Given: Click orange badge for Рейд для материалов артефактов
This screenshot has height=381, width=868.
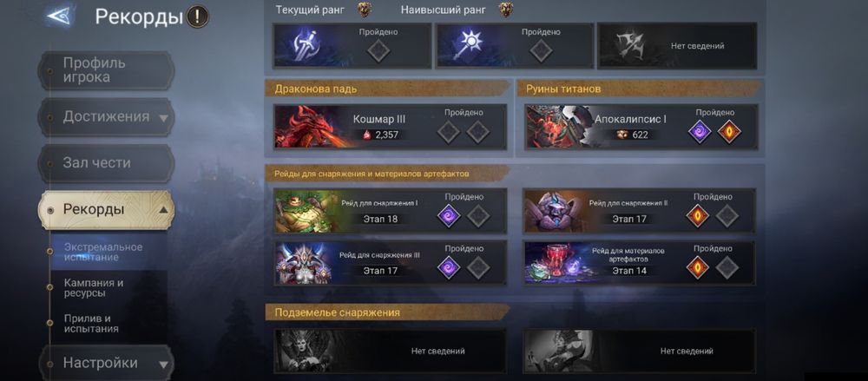Looking at the screenshot, I should pyautogui.click(x=698, y=267).
